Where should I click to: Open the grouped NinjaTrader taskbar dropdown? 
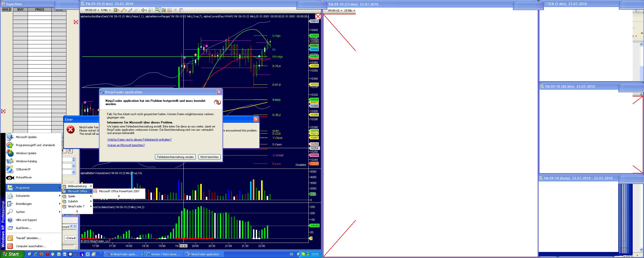(142, 254)
